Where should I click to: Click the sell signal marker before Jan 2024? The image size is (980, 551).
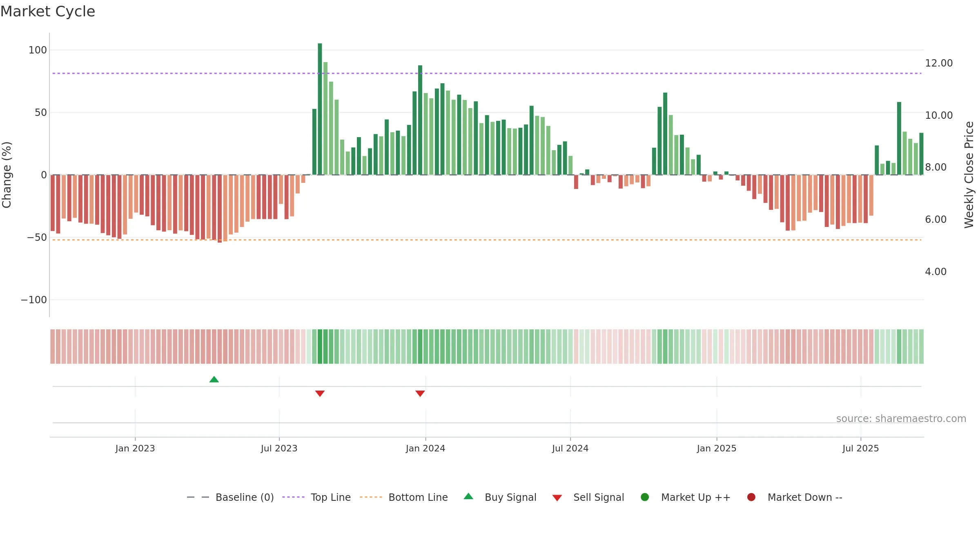420,393
